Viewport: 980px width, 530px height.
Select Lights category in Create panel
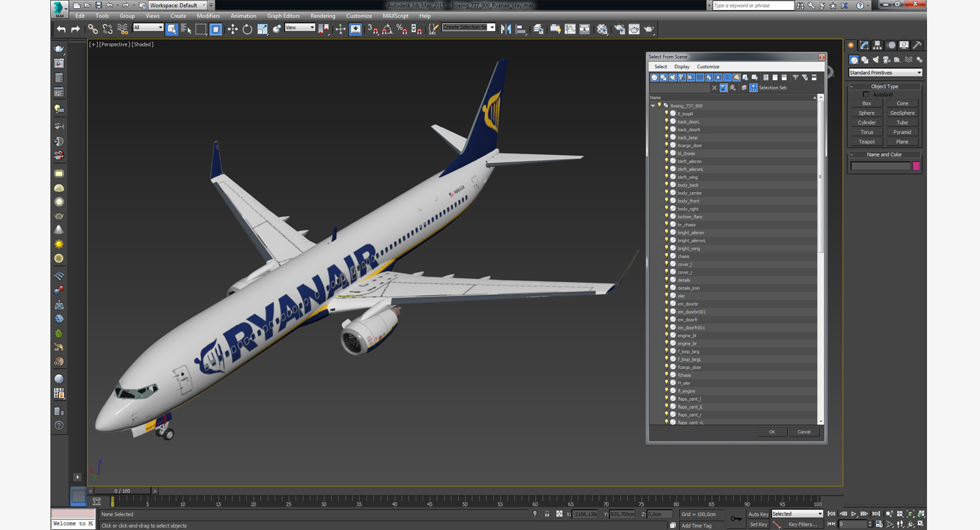tap(875, 60)
